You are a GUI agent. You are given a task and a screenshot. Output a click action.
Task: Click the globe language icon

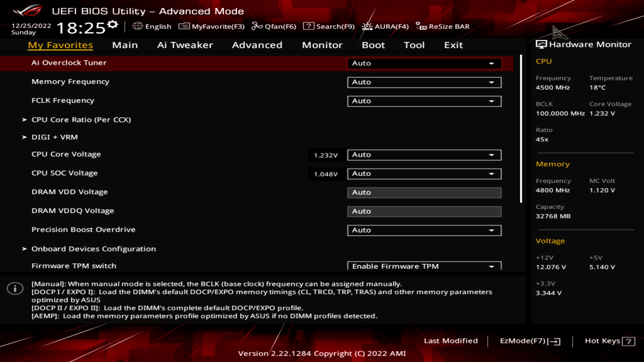138,26
